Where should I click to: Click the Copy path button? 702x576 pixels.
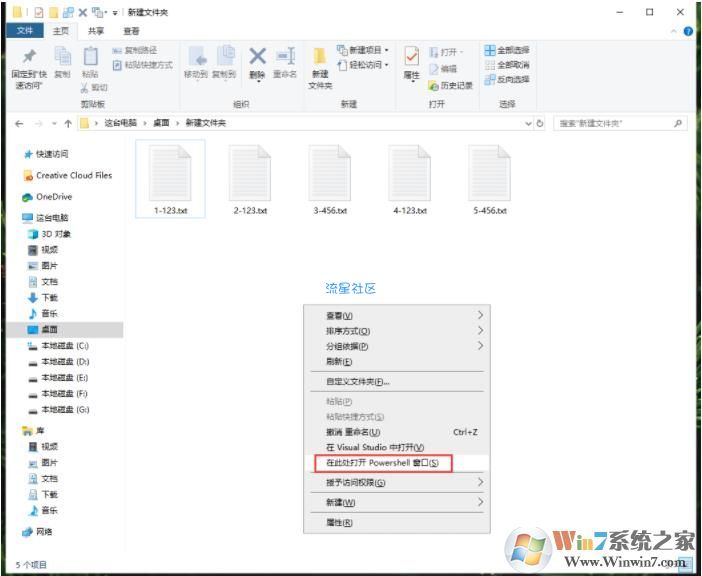pyautogui.click(x=134, y=50)
